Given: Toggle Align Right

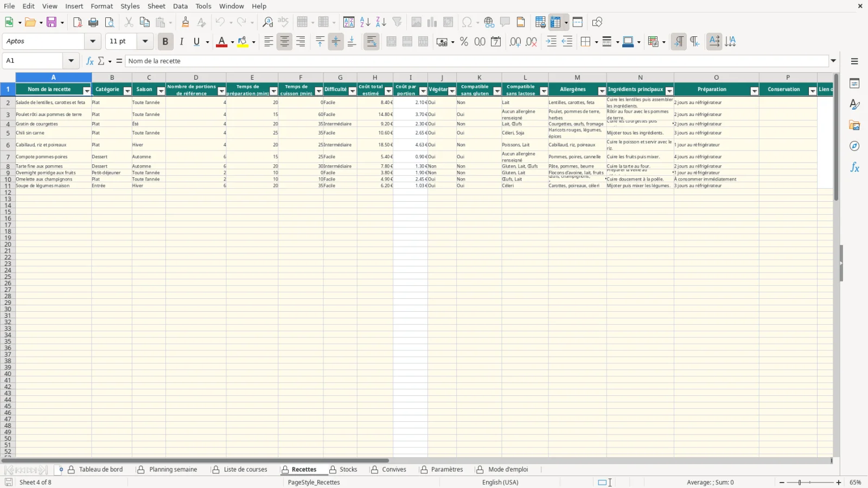Looking at the screenshot, I should click(x=301, y=42).
